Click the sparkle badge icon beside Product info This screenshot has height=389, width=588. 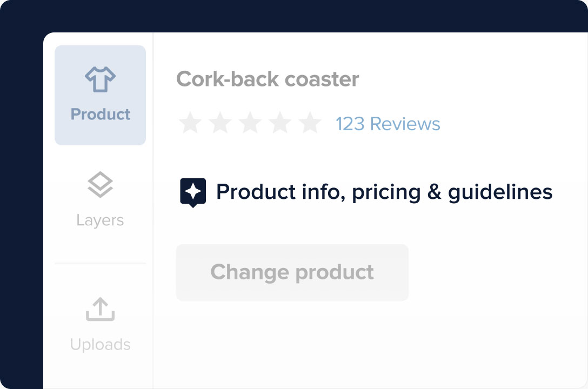coord(193,192)
